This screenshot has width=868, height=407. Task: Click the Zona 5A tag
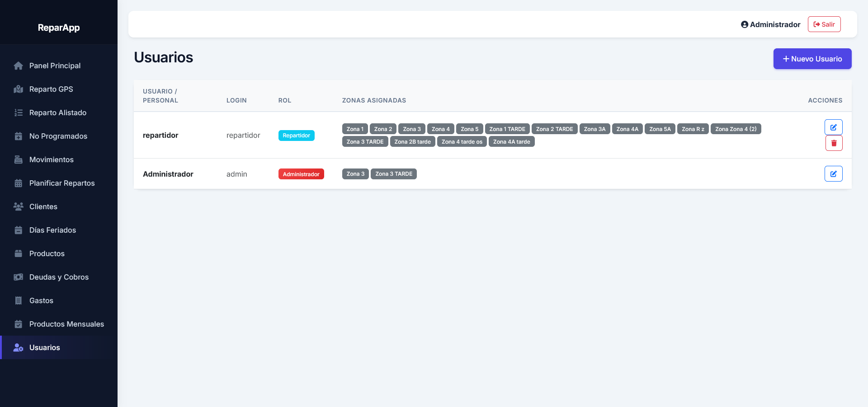tap(660, 129)
